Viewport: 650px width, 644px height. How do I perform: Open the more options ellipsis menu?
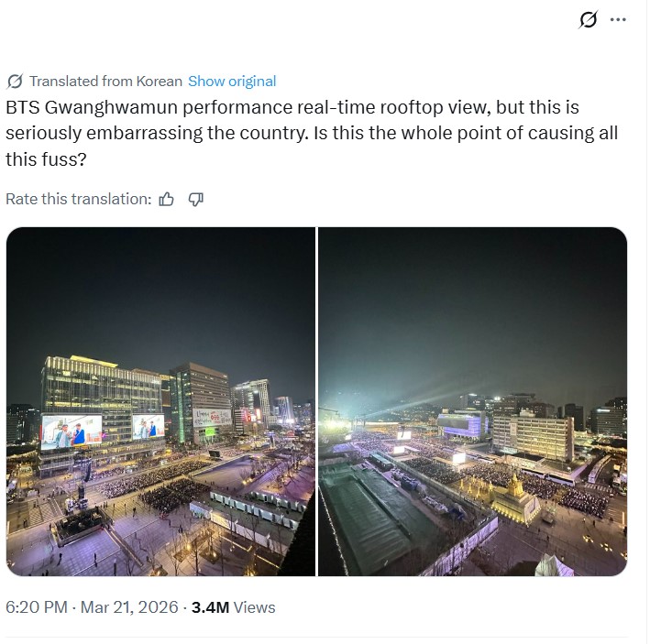point(619,19)
